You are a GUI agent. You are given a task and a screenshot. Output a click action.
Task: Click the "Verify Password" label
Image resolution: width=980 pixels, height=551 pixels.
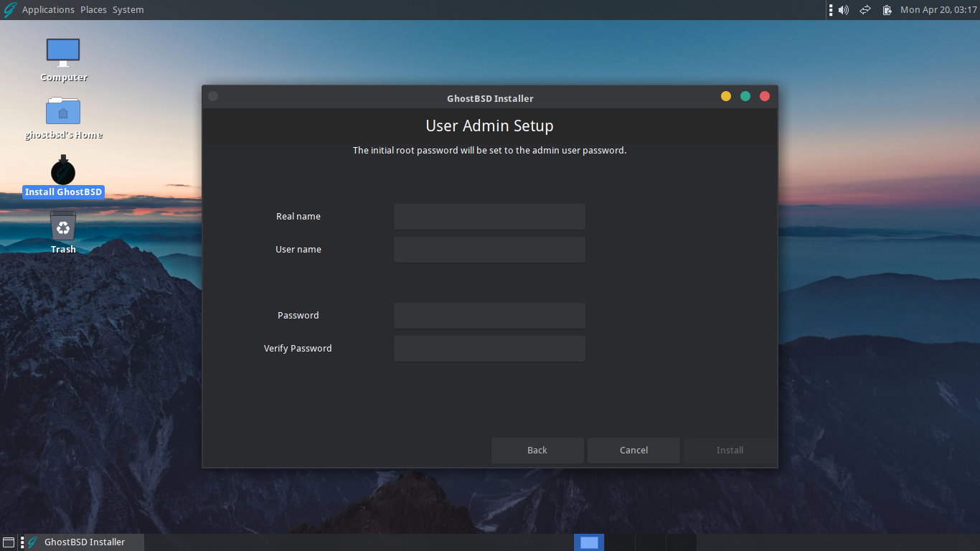(298, 349)
